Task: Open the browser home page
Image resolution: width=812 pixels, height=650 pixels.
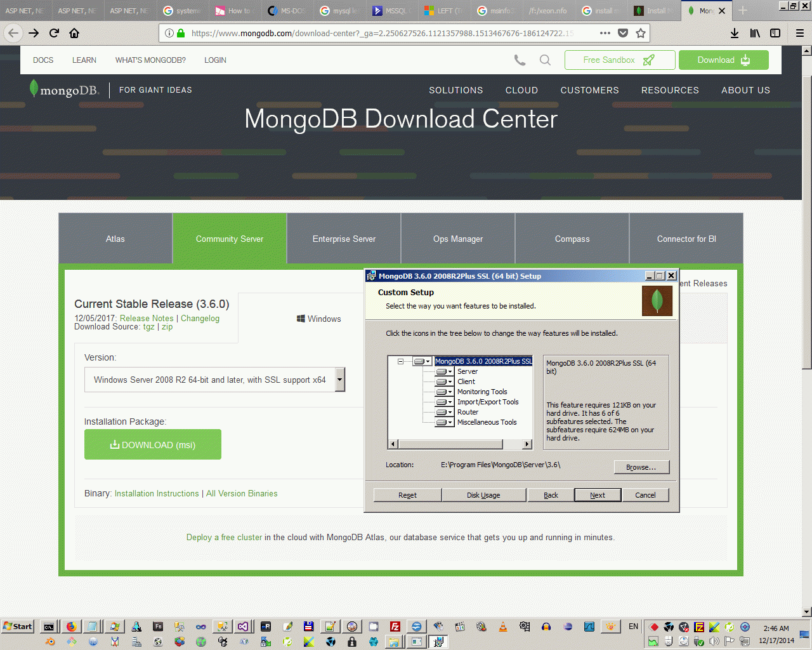Action: click(74, 33)
